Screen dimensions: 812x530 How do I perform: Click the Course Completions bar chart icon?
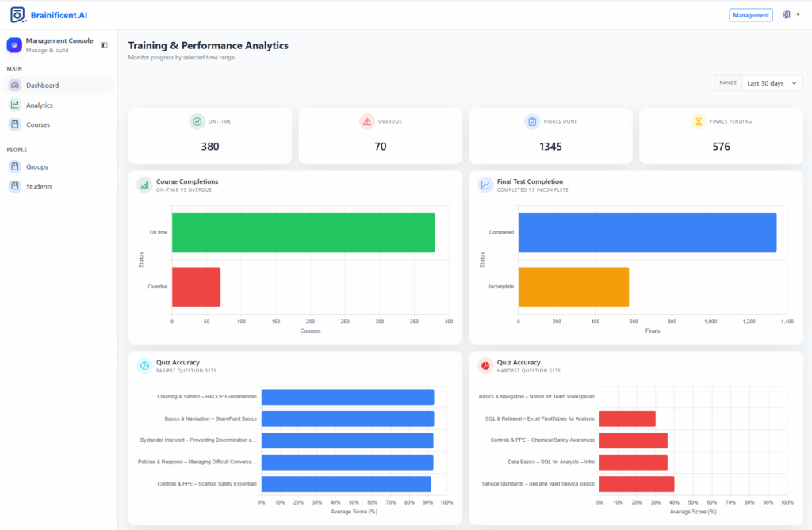(144, 185)
